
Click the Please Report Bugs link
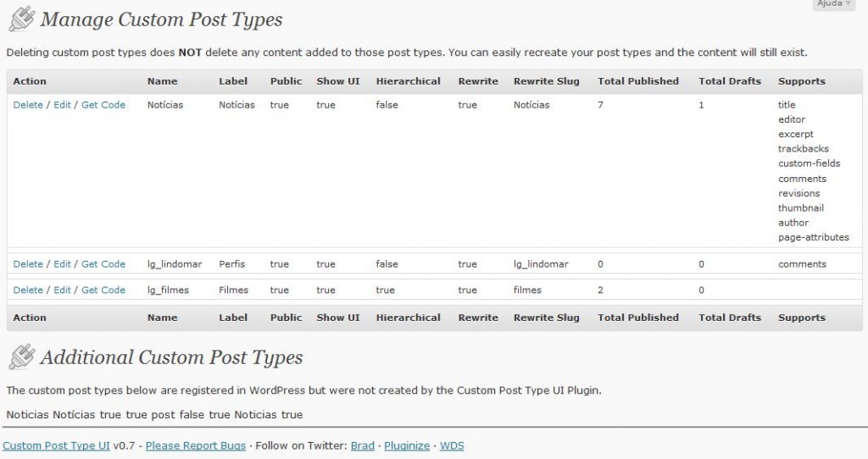click(196, 445)
